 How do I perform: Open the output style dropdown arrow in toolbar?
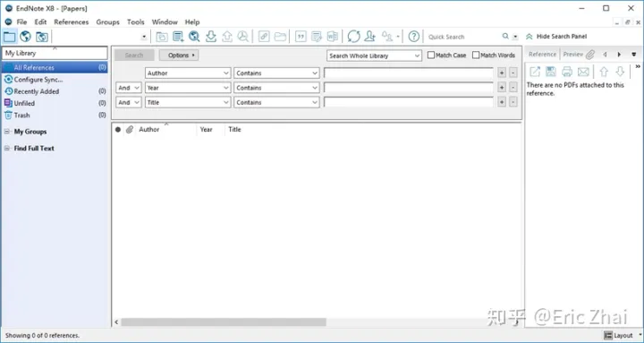(144, 37)
